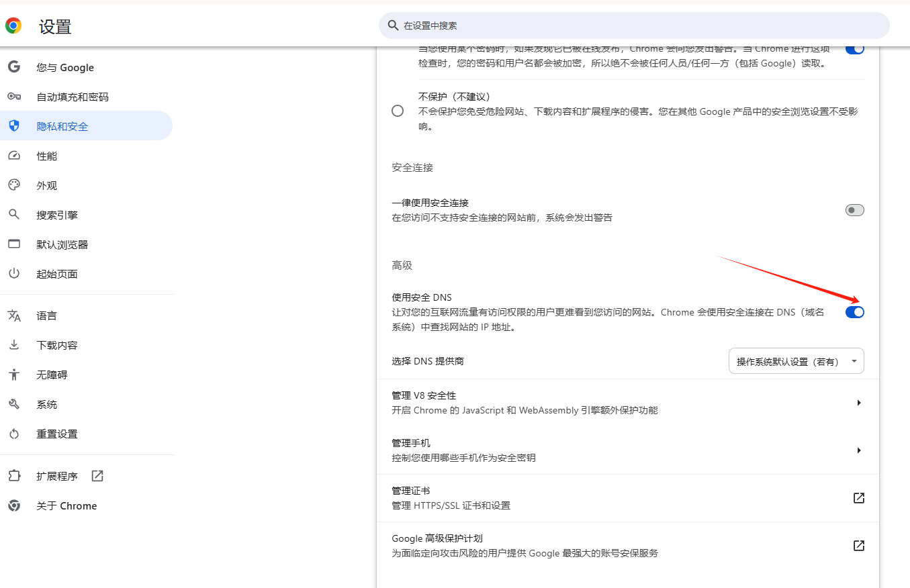The width and height of the screenshot is (910, 588).
Task: Click the magnifier icon for 搜索引擎
Action: pos(14,215)
